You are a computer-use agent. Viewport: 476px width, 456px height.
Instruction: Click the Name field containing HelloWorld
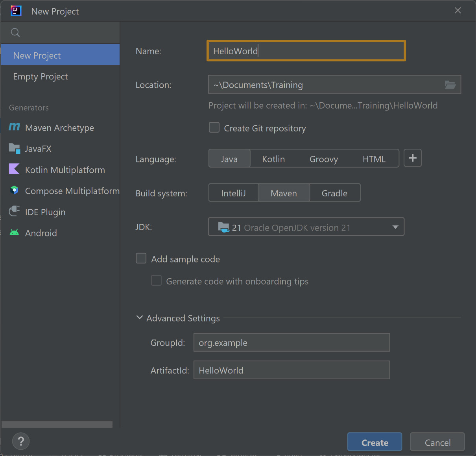pos(306,51)
